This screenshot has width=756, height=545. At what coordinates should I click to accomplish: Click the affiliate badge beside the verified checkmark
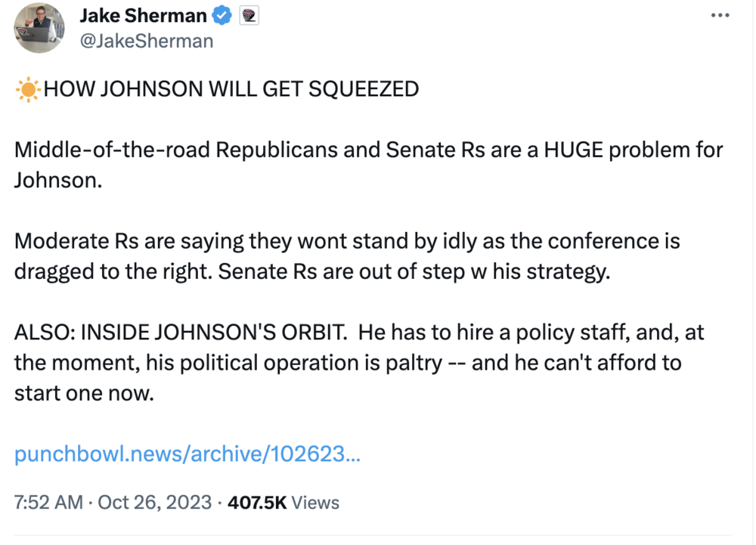coord(249,15)
